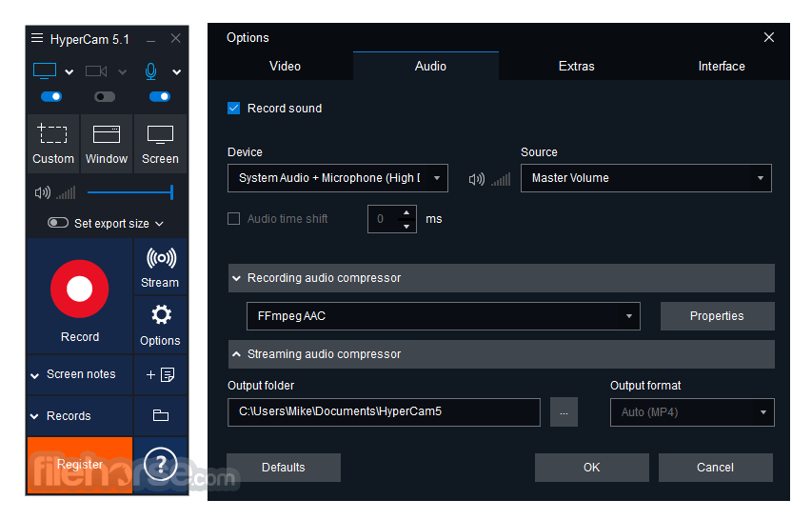Close the Options dialog
Screen dimensions: 812x520
point(769,37)
